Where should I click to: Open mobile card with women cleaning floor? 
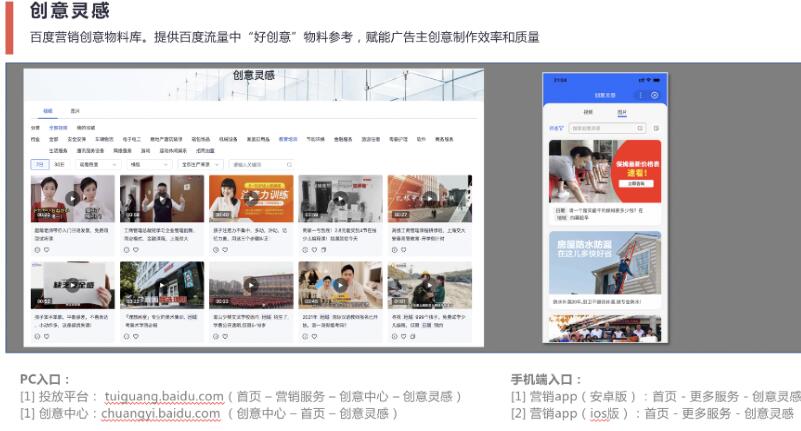click(x=605, y=182)
